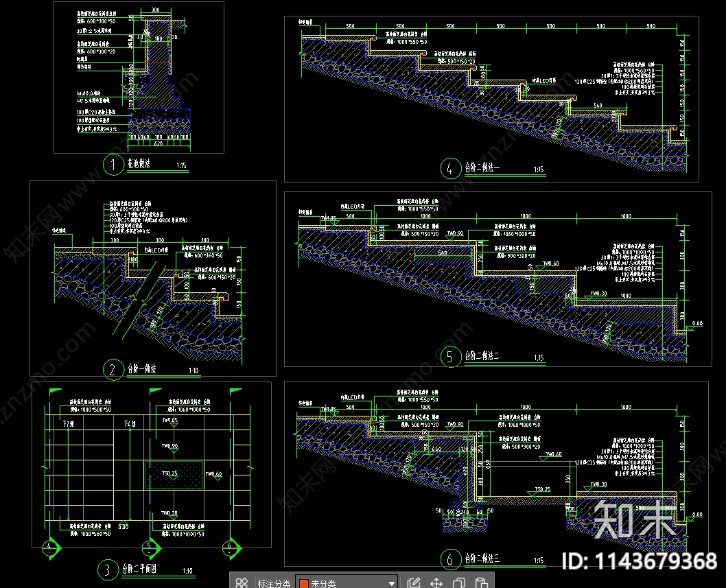Click axis bubble 5 below the plan
726x588 pixels.
pos(150,547)
